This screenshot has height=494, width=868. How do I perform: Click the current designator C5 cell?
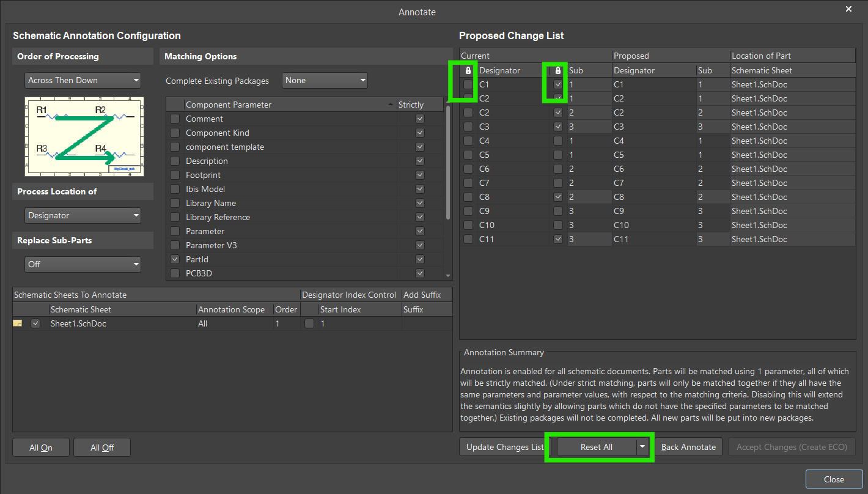pyautogui.click(x=513, y=155)
